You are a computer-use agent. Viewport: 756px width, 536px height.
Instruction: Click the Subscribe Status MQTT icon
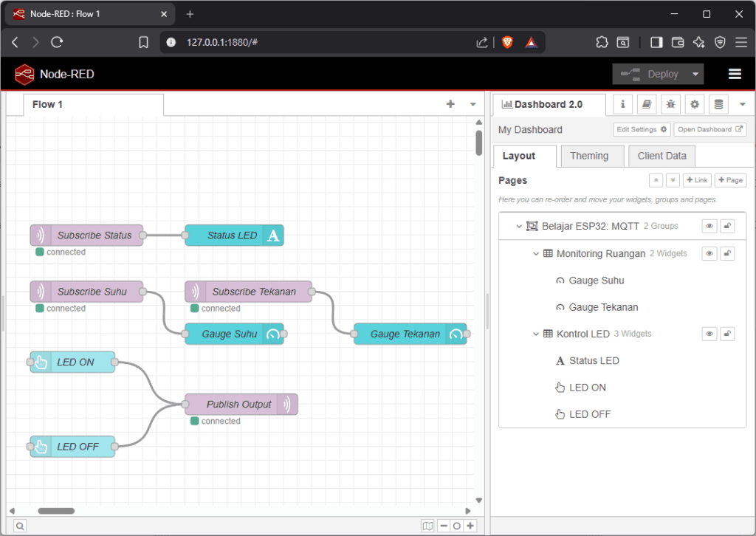coord(41,236)
